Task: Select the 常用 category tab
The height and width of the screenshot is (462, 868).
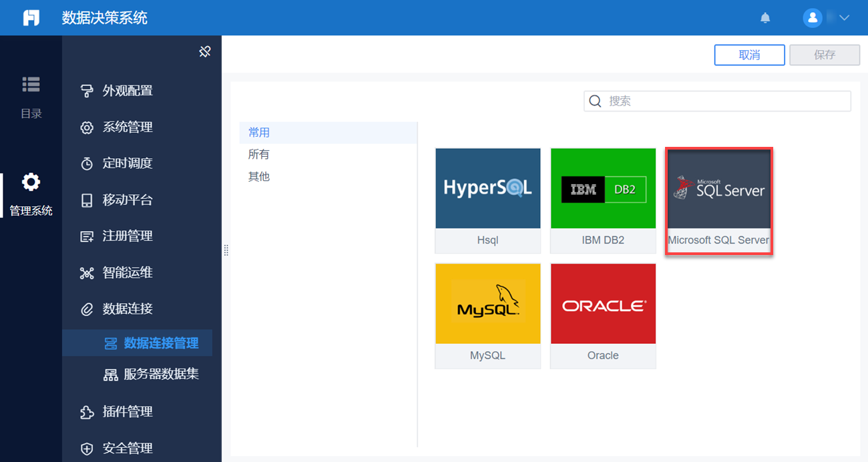Action: tap(328, 133)
